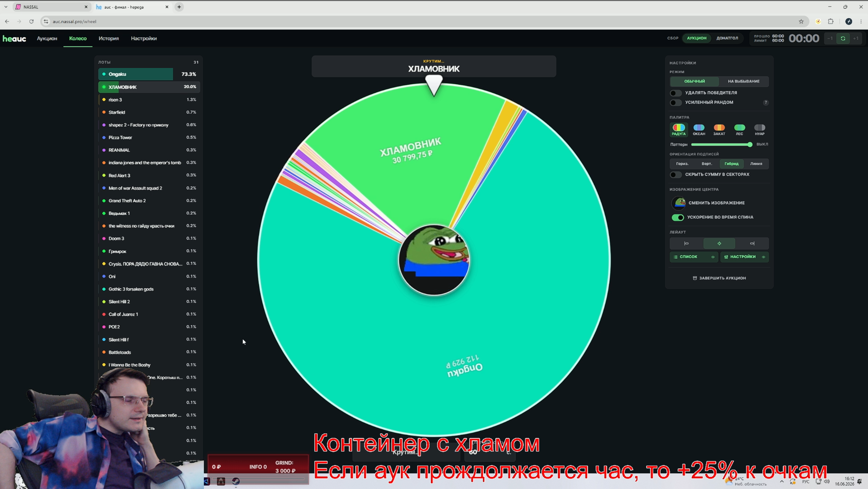This screenshot has width=868, height=489.
Task: Switch to the Сбор phase
Action: (673, 38)
